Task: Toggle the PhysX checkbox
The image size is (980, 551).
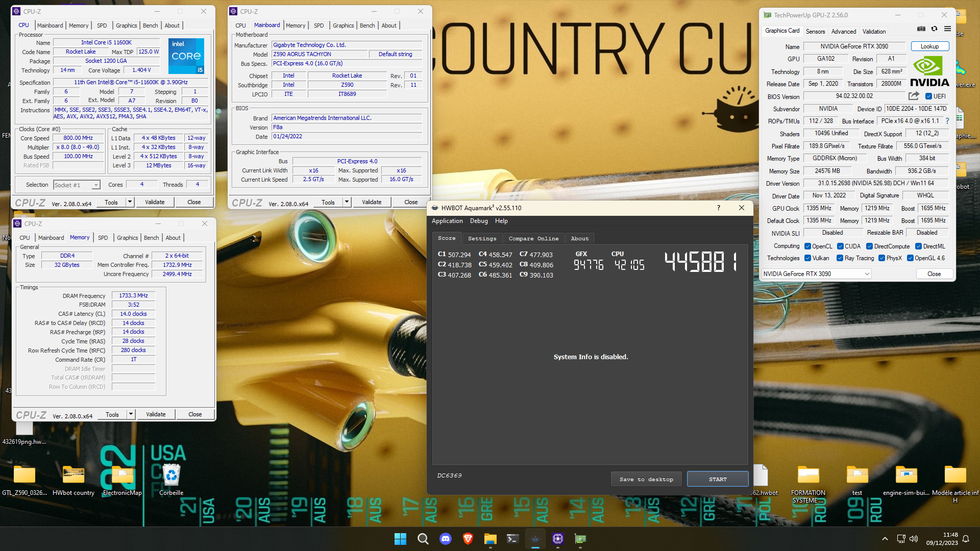Action: pyautogui.click(x=881, y=258)
